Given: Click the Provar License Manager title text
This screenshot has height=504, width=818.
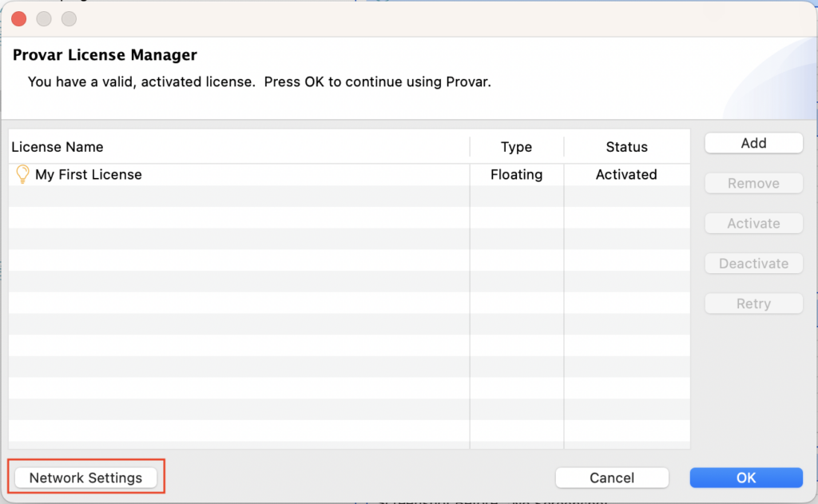Looking at the screenshot, I should point(104,54).
